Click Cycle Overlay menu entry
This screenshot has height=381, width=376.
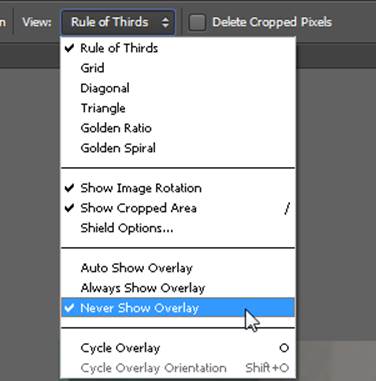[x=178, y=348]
